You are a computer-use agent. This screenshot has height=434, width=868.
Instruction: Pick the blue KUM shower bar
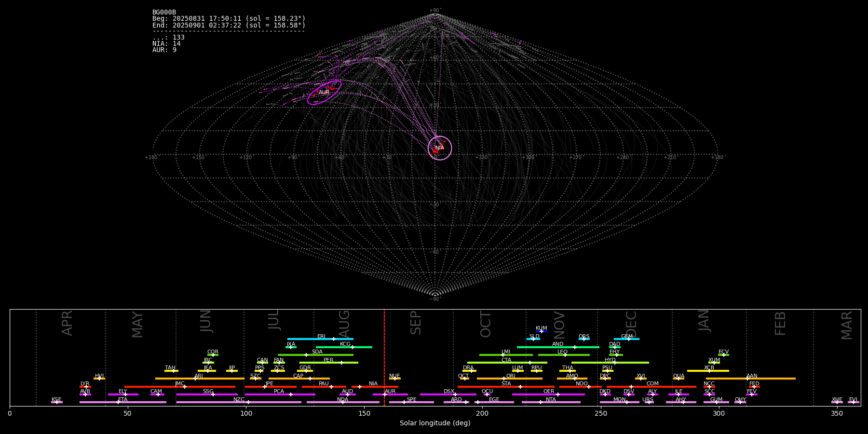click(542, 331)
